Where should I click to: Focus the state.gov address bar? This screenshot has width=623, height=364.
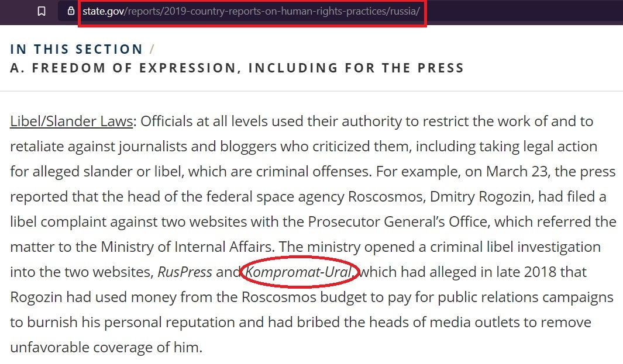pyautogui.click(x=252, y=11)
